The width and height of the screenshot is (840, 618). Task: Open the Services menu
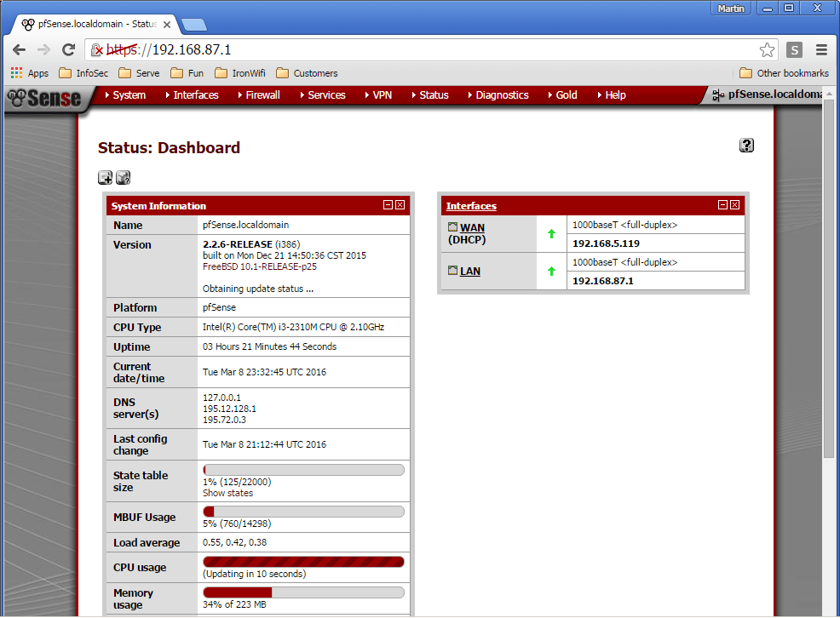(x=326, y=94)
